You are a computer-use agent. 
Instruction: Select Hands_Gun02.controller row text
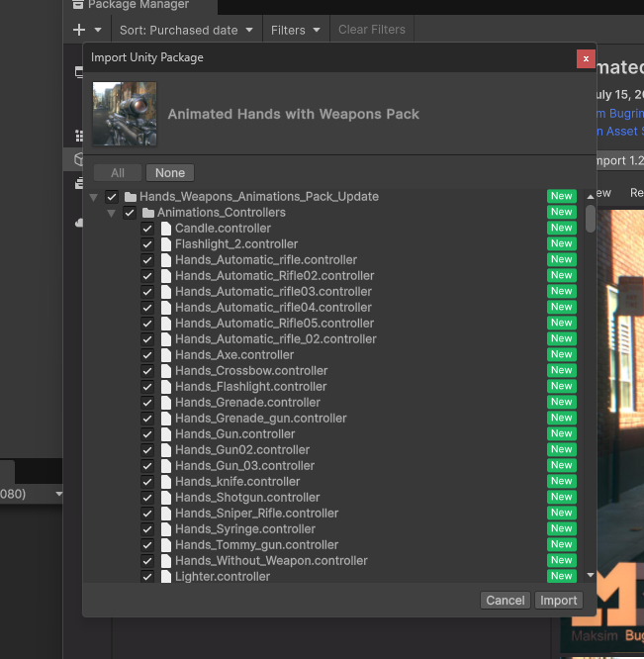coord(242,450)
